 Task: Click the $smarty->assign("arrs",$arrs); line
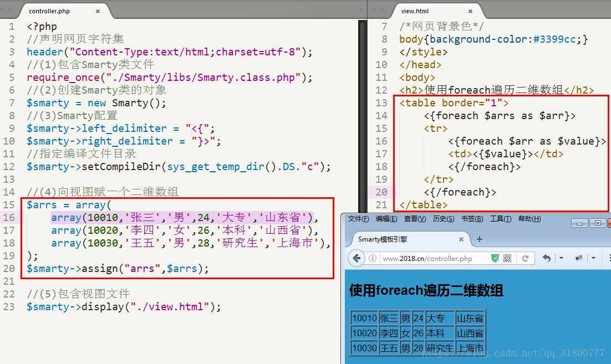click(x=118, y=268)
